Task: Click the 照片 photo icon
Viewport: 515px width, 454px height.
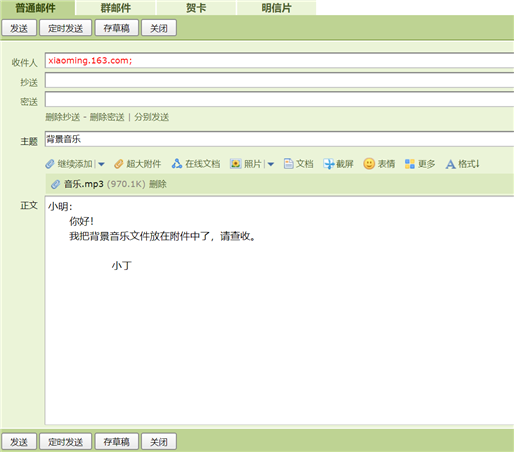Action: coord(235,164)
